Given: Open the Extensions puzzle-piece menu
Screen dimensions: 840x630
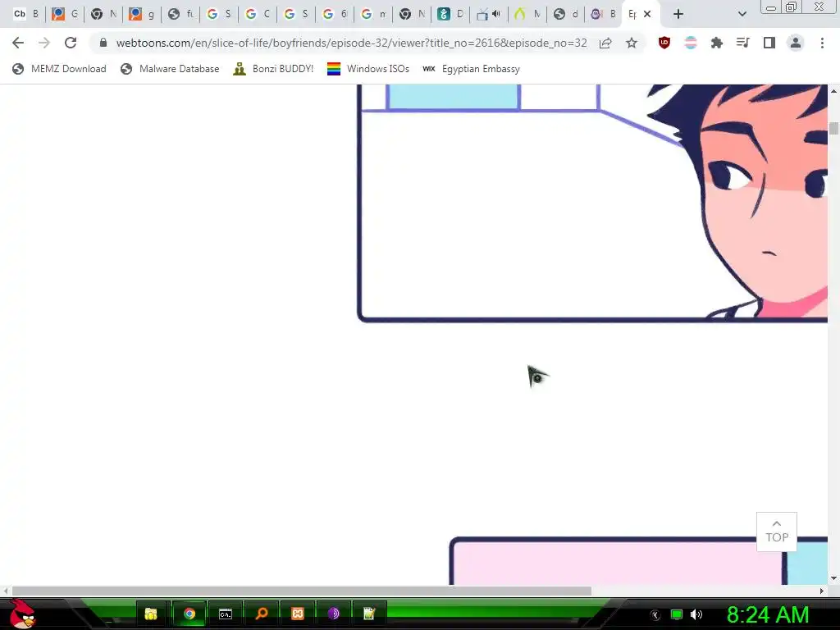Looking at the screenshot, I should pos(717,43).
